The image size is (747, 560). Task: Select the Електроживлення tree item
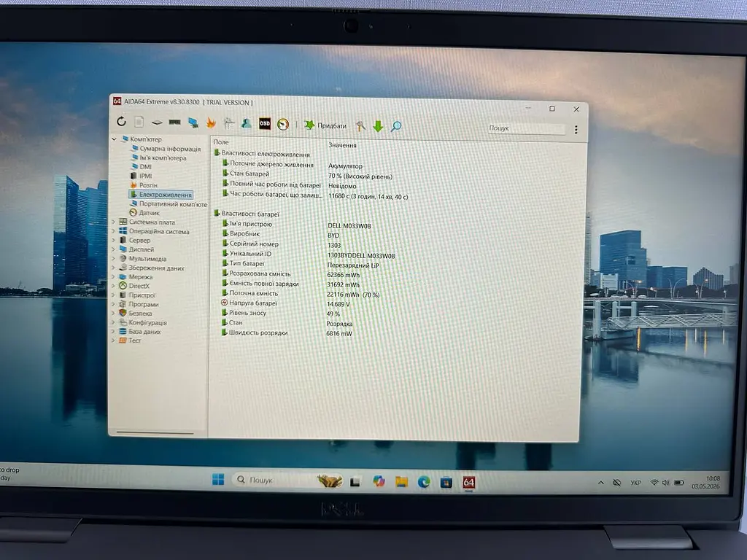[161, 194]
